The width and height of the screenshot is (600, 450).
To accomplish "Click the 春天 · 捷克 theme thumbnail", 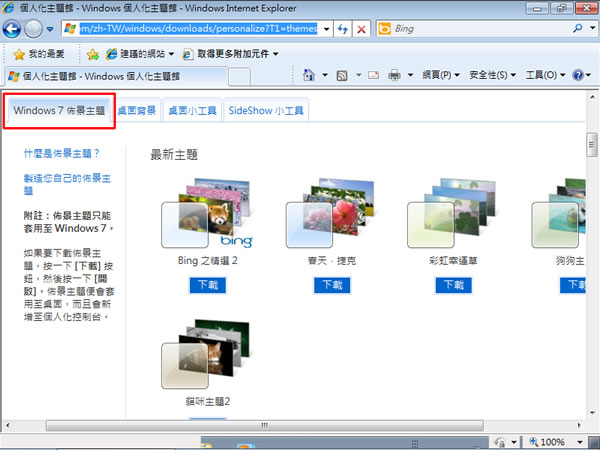I will [x=331, y=213].
